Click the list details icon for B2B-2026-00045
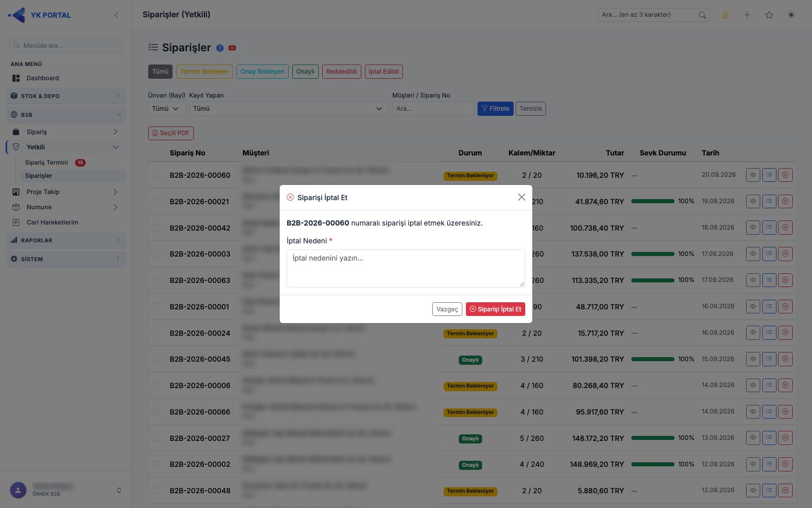The width and height of the screenshot is (812, 508). (769, 359)
